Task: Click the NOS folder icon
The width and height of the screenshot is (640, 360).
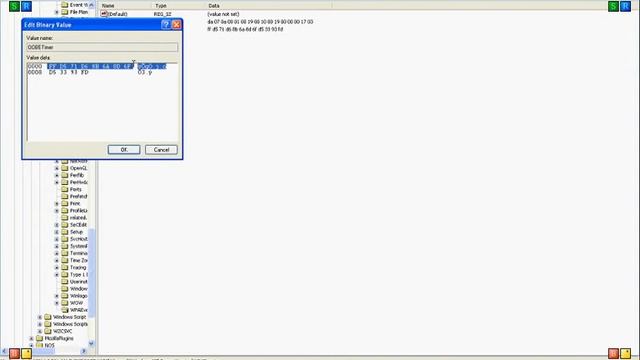Action: [39, 345]
